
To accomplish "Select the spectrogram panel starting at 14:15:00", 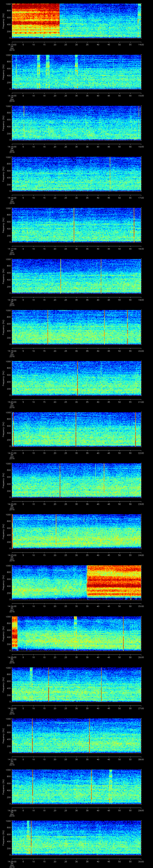I will click(76, 123).
